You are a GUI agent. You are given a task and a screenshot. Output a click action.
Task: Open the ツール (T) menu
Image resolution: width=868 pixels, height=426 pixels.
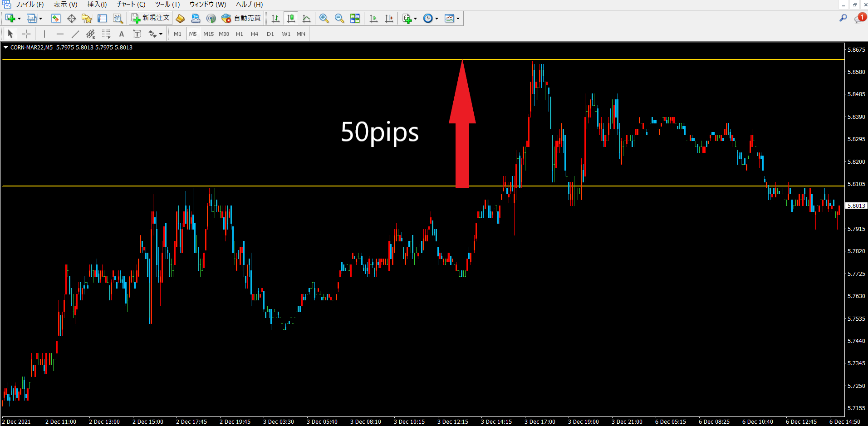(167, 5)
